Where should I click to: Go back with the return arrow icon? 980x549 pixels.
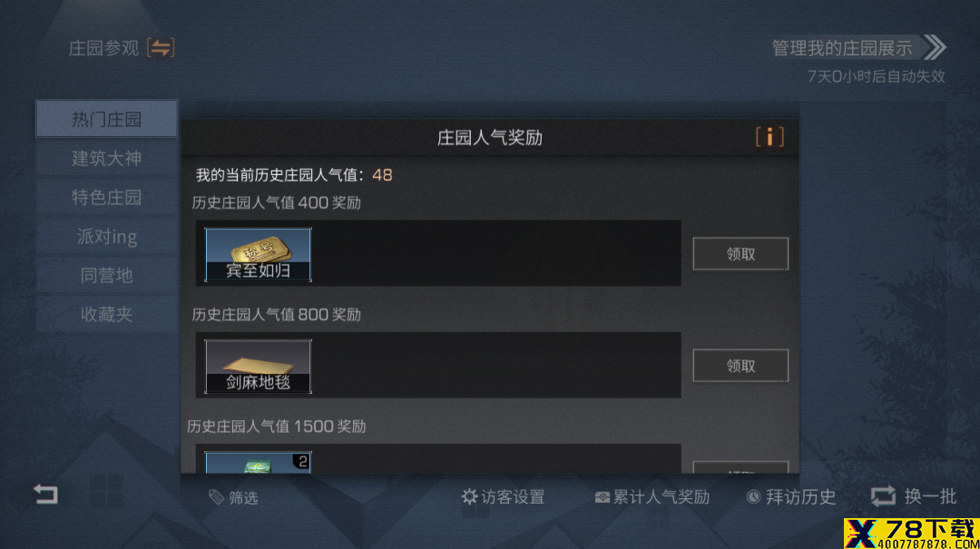45,495
